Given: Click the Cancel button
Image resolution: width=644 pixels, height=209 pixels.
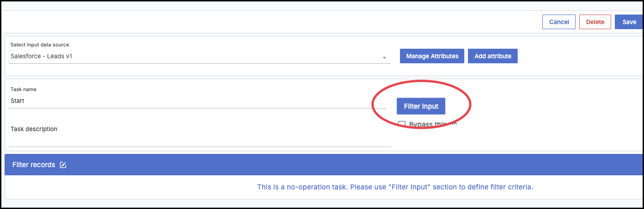Looking at the screenshot, I should [559, 22].
